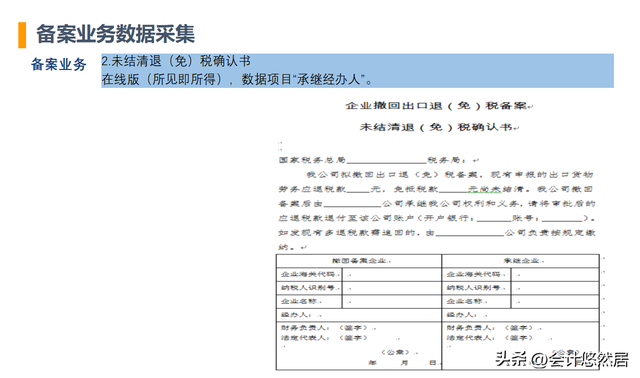Click "法定代表人（签字）" under 撤回备案企业

324,338
